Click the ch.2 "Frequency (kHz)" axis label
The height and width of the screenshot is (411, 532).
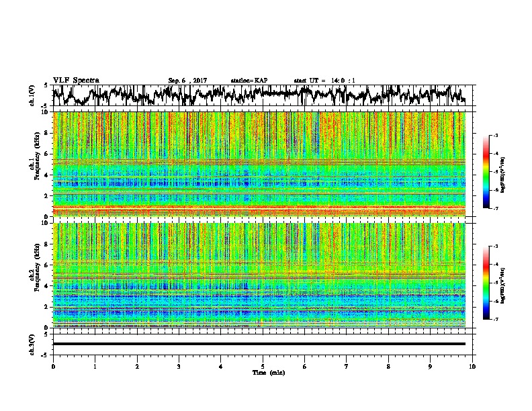click(37, 267)
